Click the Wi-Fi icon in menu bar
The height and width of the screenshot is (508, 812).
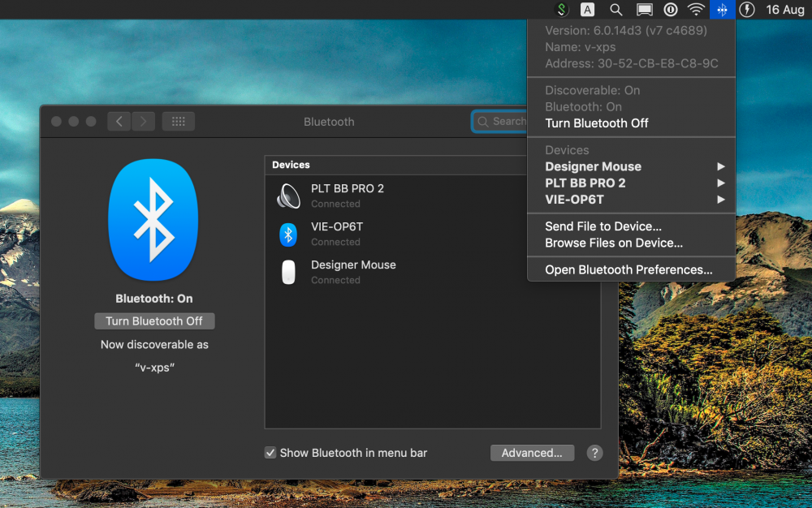tap(696, 10)
